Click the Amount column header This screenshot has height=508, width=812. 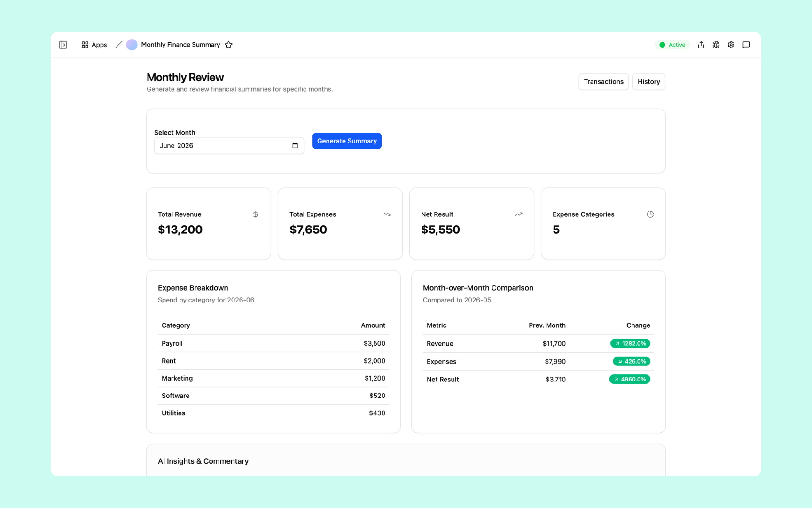[373, 325]
